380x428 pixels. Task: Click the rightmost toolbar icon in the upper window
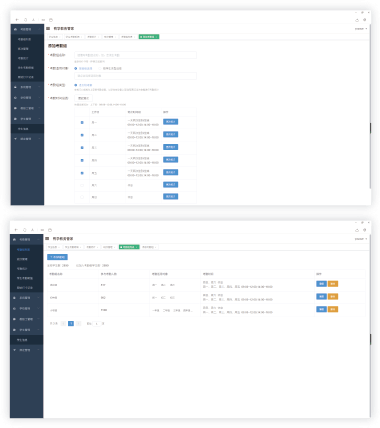pos(365,20)
